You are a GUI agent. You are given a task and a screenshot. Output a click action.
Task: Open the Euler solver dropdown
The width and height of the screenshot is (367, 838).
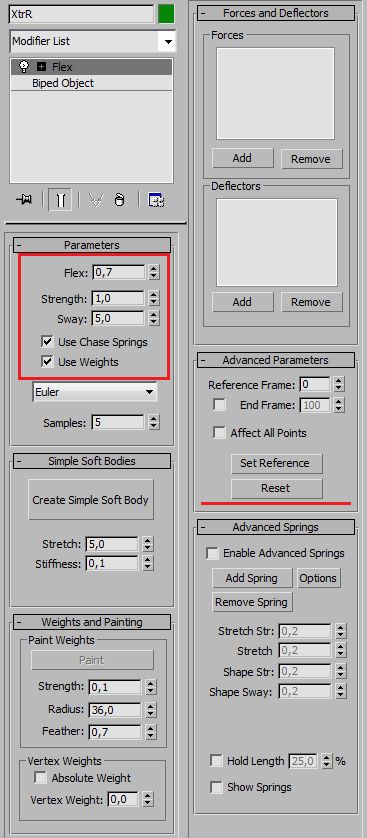tap(95, 392)
